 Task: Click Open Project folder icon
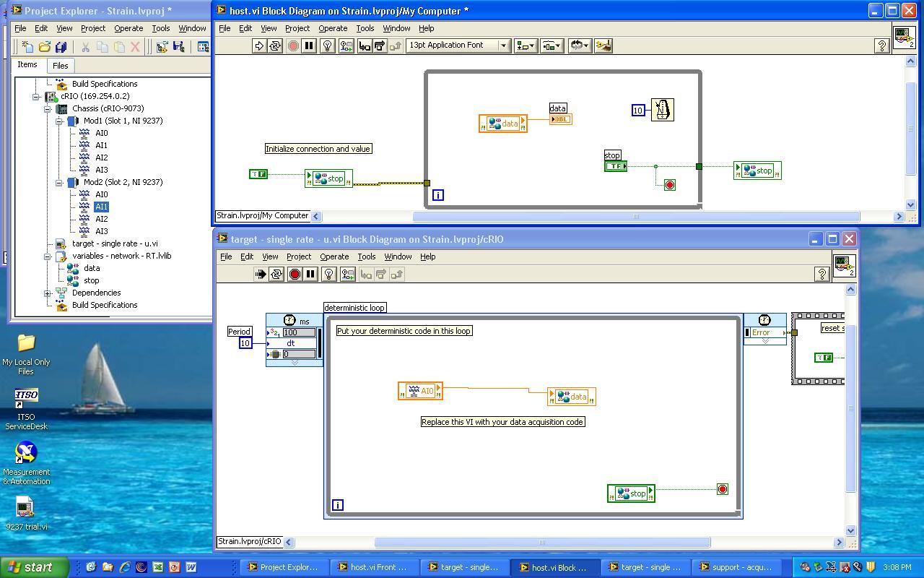(x=44, y=47)
